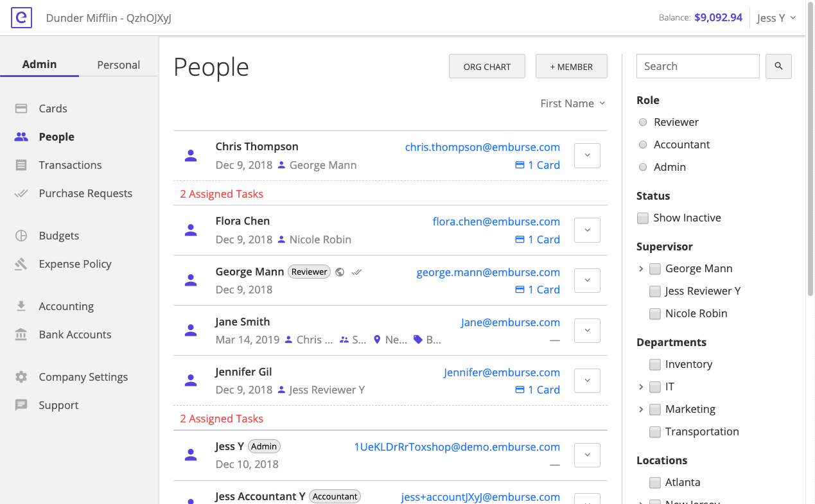Click Chris Thompson's person avatar icon
Screen dimensions: 815x504
point(190,155)
